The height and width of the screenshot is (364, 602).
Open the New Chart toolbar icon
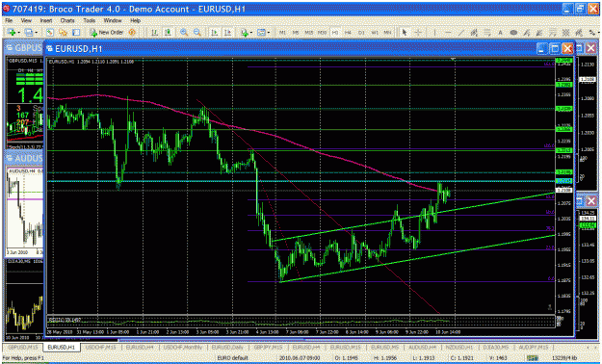[x=11, y=33]
